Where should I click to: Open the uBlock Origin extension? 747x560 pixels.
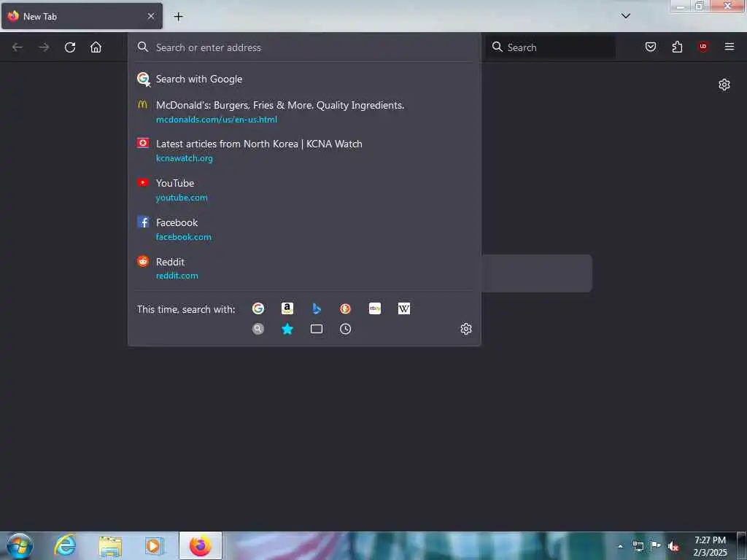pos(703,47)
